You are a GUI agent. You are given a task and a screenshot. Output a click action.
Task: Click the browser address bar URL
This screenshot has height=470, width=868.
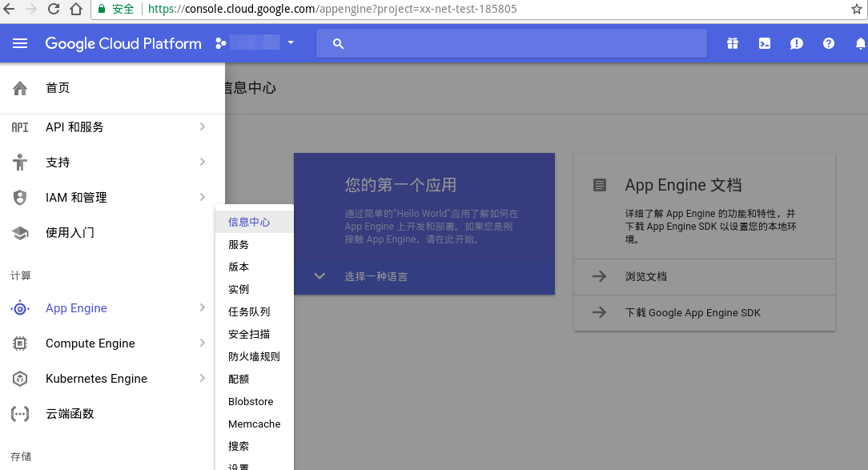[332, 9]
